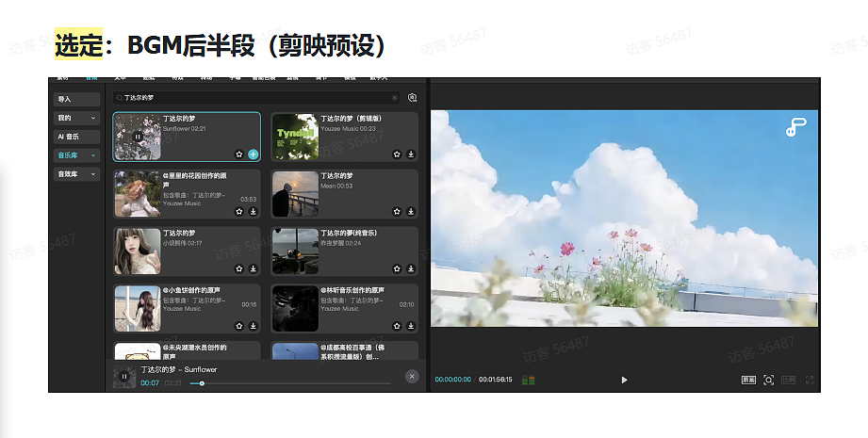Pause preview on the Sunflower card thumbnail

click(x=138, y=137)
